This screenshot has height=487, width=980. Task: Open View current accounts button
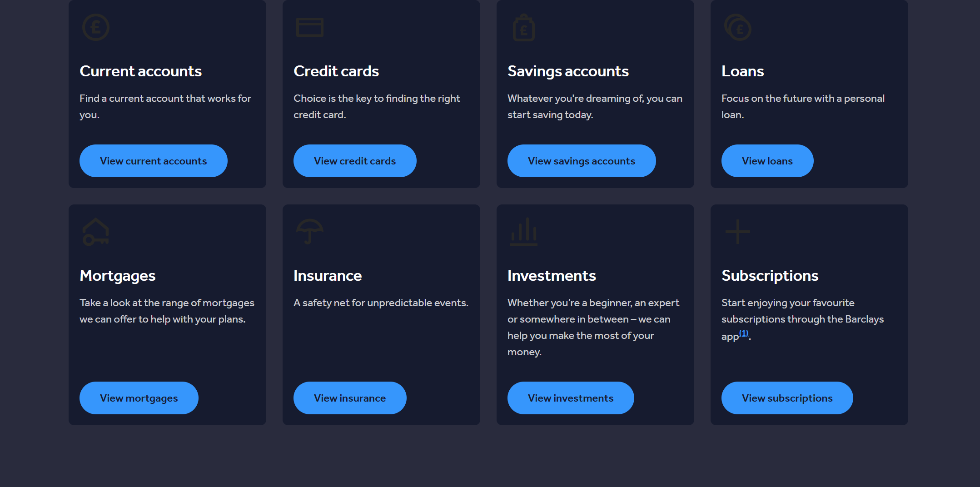pyautogui.click(x=154, y=161)
